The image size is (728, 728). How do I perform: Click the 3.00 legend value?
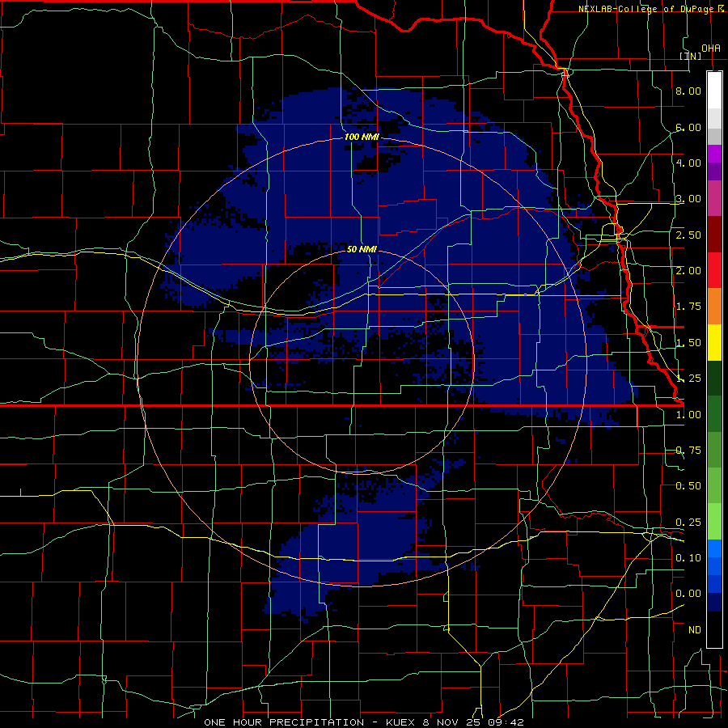(688, 199)
